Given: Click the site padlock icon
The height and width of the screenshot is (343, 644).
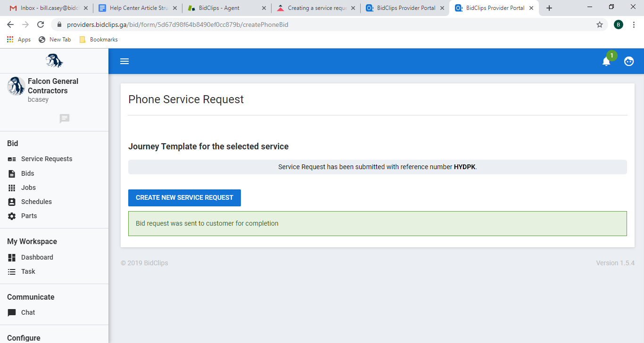Looking at the screenshot, I should coord(59,24).
